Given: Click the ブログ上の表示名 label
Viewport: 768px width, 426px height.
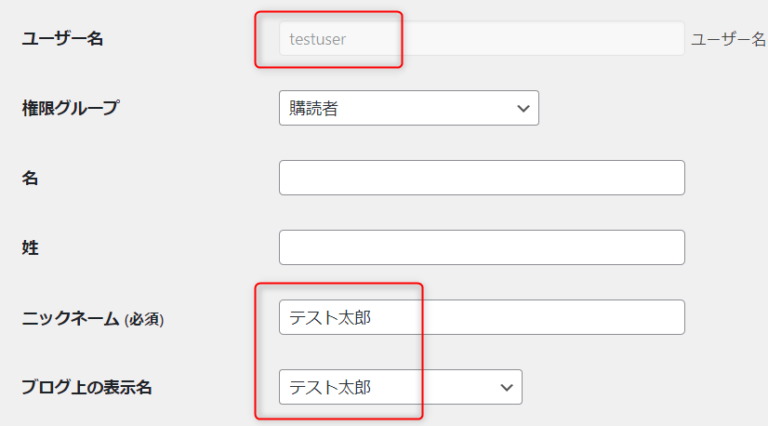Looking at the screenshot, I should coord(87,387).
